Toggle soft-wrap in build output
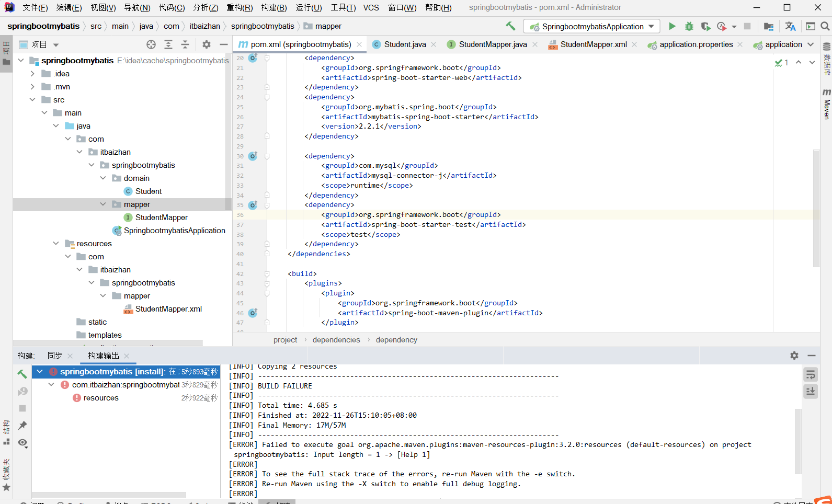 [x=811, y=374]
